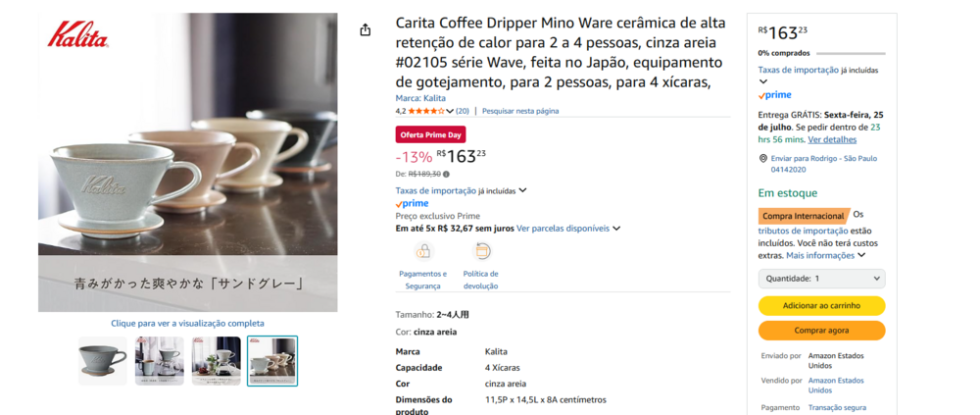Click the share icon beside product image
The width and height of the screenshot is (980, 415).
[x=366, y=30]
